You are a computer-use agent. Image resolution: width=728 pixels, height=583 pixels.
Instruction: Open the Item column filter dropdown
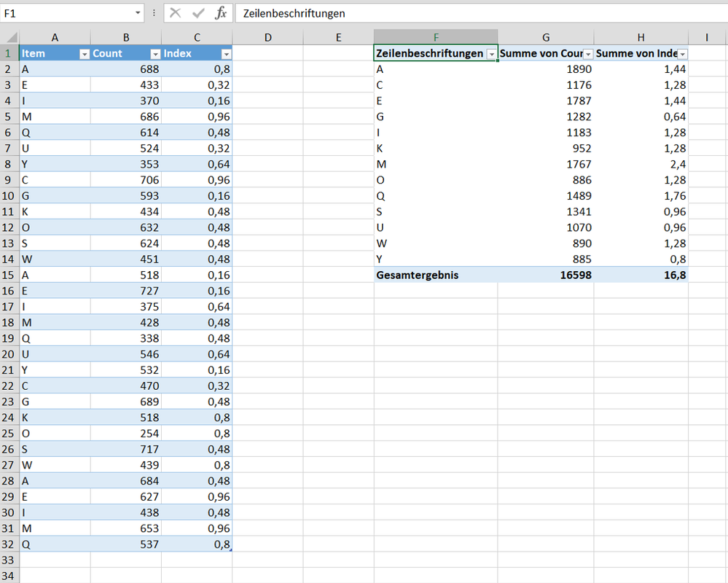(84, 55)
